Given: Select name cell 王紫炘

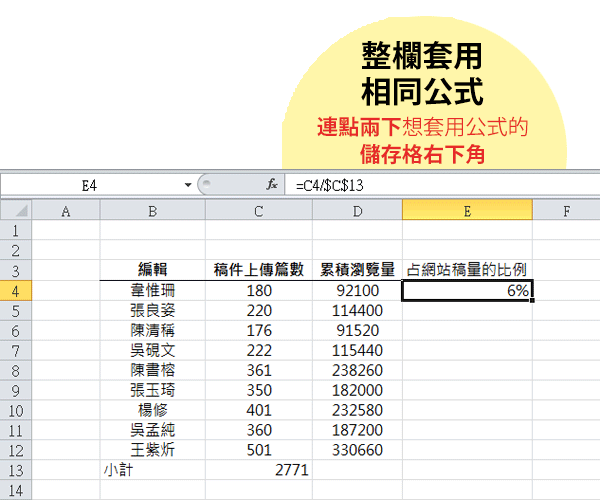Looking at the screenshot, I should pos(153,450).
